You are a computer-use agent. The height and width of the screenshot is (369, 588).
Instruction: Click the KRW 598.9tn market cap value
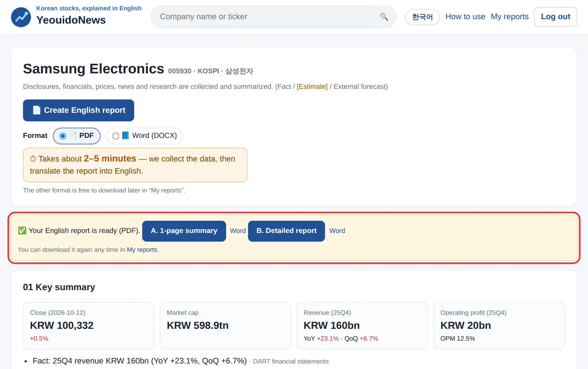coord(198,326)
